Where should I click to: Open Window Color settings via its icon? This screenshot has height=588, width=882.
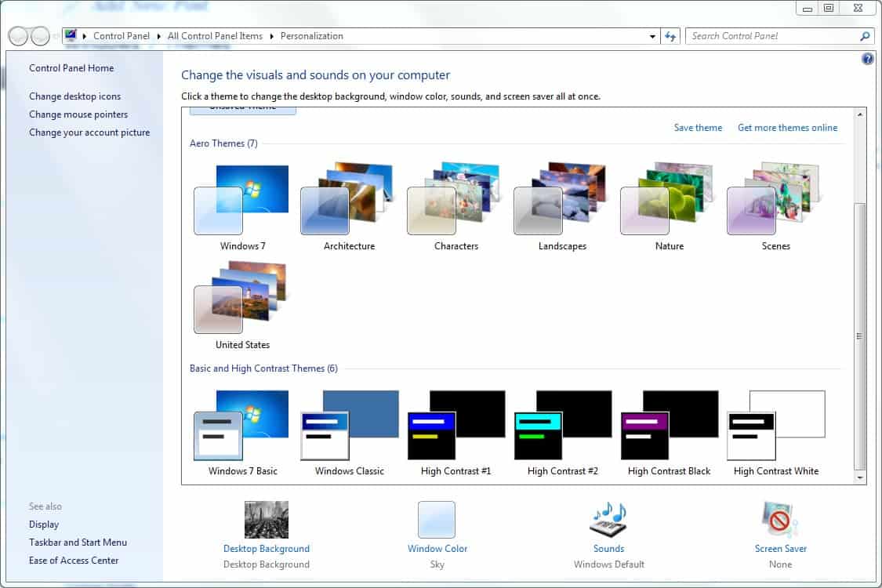(437, 519)
